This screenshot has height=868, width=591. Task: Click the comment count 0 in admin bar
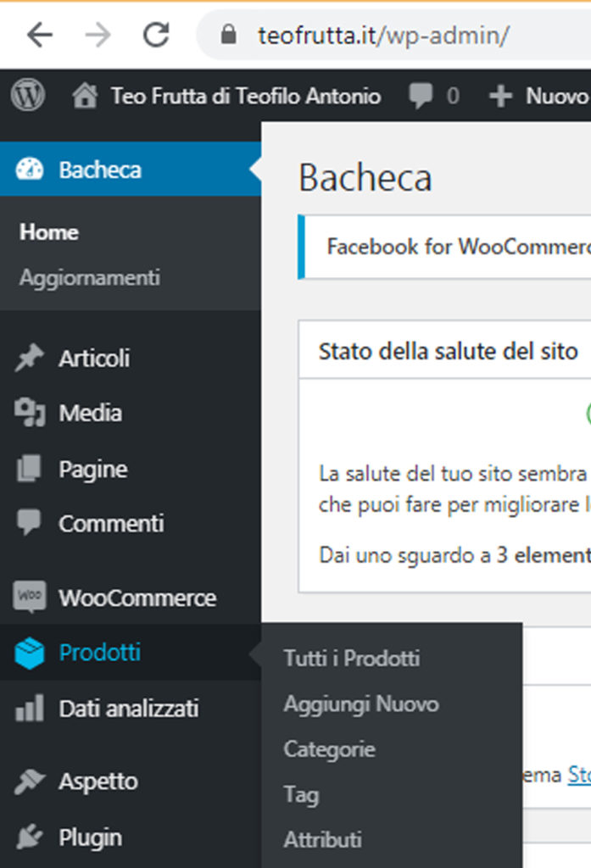(x=453, y=97)
